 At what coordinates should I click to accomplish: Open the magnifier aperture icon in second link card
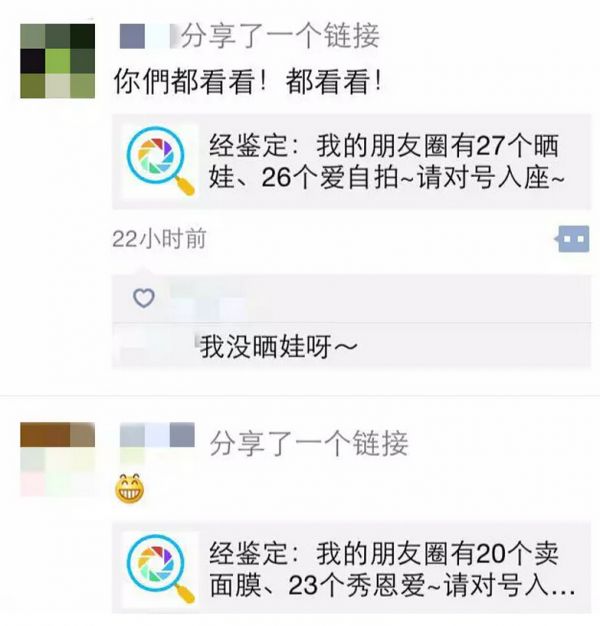tap(160, 569)
